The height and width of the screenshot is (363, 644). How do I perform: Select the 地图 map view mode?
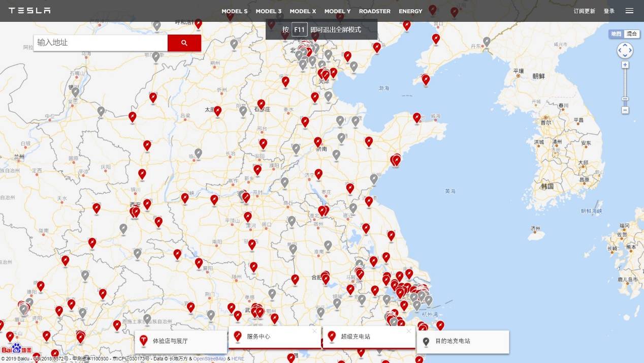tap(616, 34)
